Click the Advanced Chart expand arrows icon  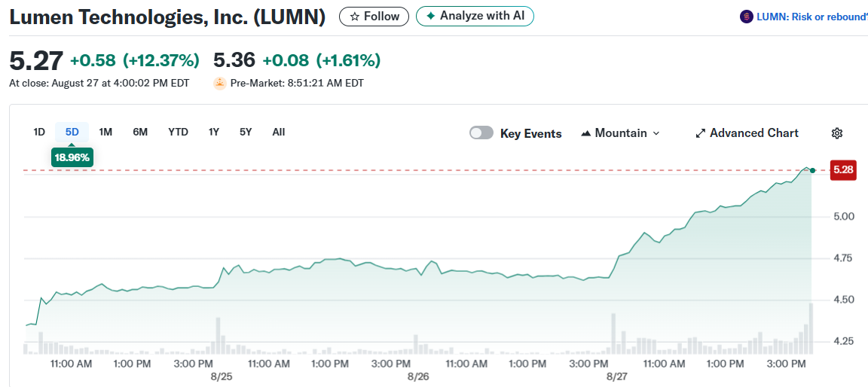[x=700, y=133]
